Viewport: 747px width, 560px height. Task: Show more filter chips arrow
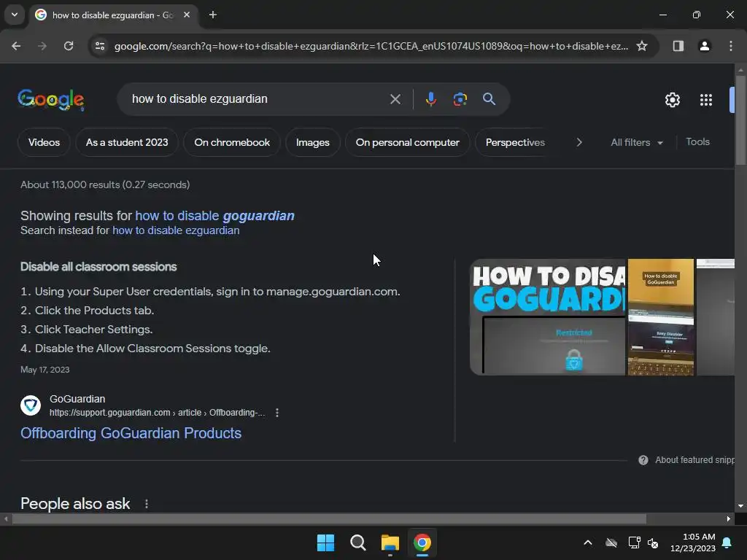(578, 142)
